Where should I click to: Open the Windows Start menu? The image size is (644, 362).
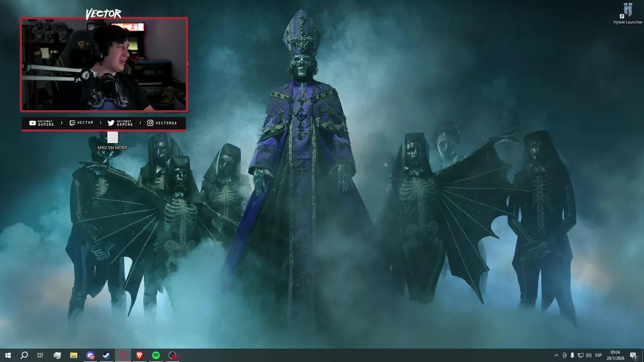coord(8,355)
